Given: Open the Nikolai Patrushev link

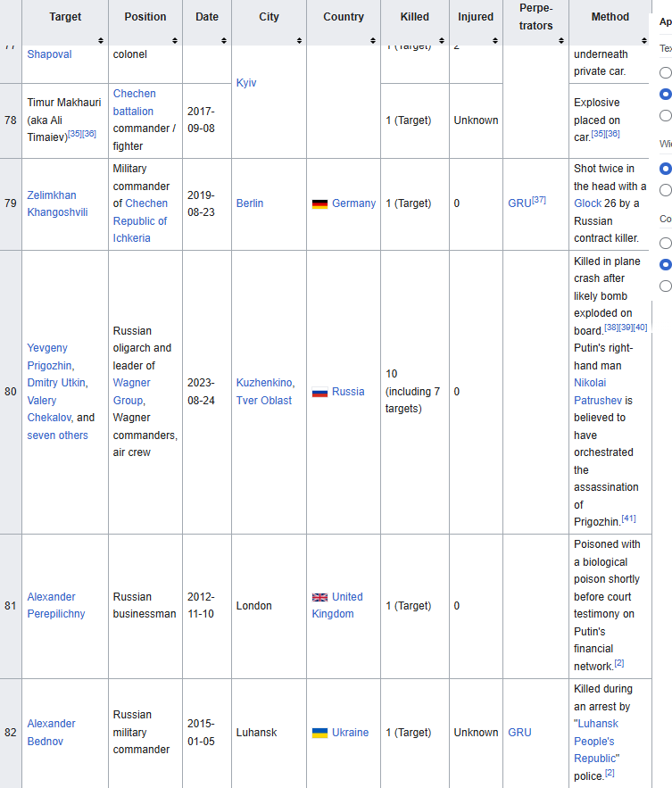Looking at the screenshot, I should coord(598,392).
